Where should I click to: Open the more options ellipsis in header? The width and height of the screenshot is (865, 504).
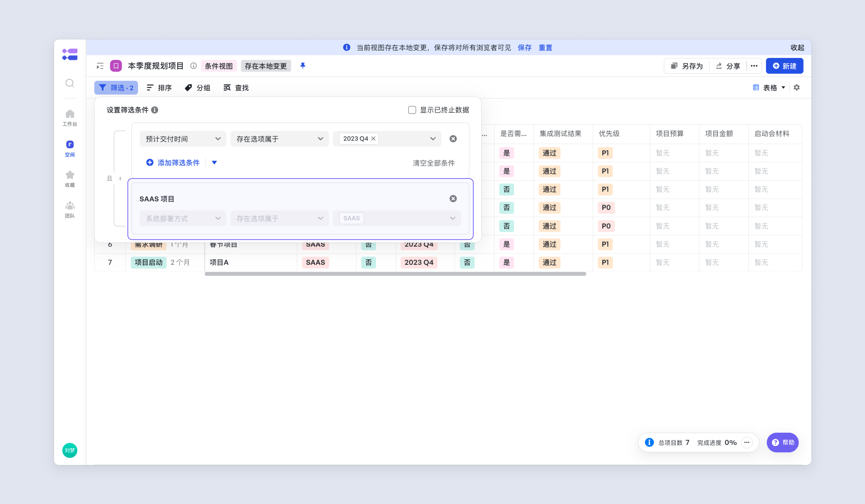coord(754,66)
